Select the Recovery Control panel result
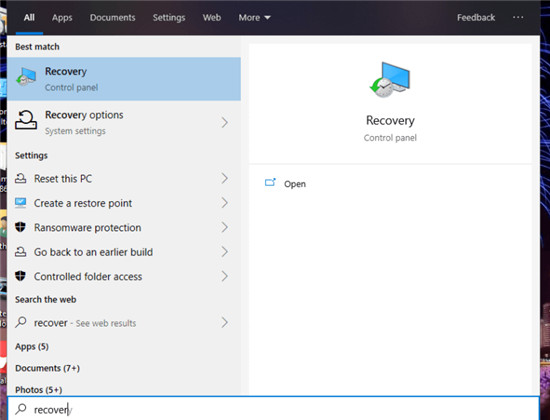The width and height of the screenshot is (550, 420). coord(124,79)
